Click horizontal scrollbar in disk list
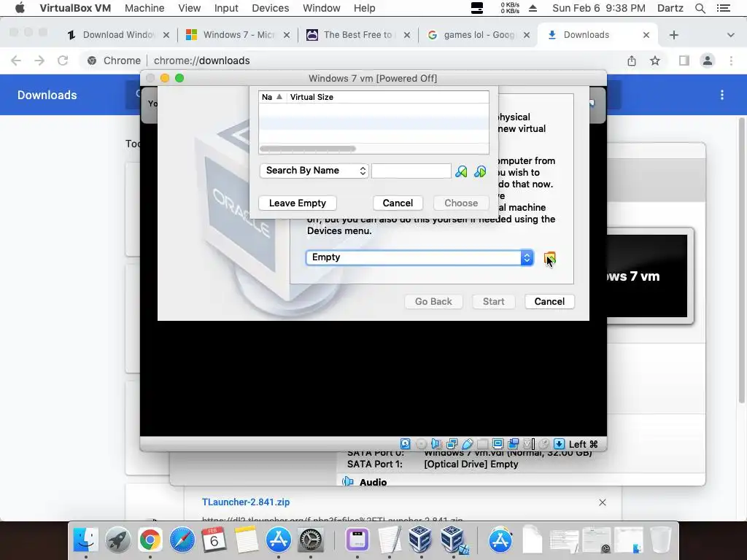This screenshot has width=747, height=560. coord(308,149)
